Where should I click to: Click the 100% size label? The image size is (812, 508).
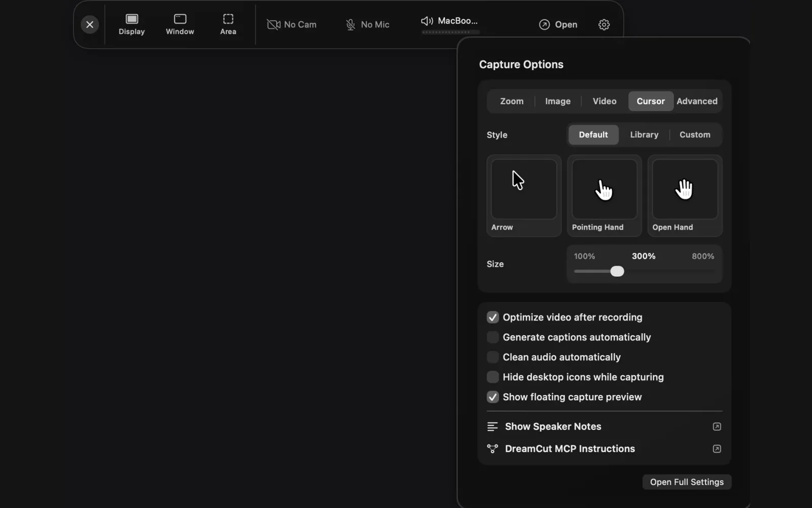[584, 256]
